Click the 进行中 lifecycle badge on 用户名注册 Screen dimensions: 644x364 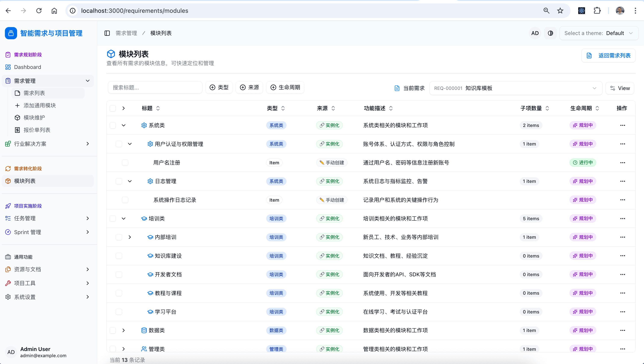[583, 162]
